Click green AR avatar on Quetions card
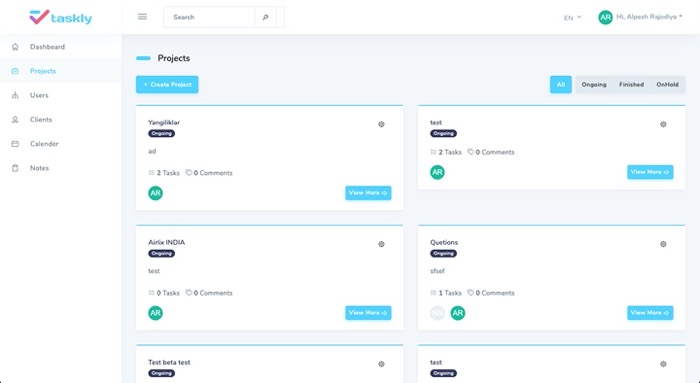The image size is (700, 383). pyautogui.click(x=458, y=313)
